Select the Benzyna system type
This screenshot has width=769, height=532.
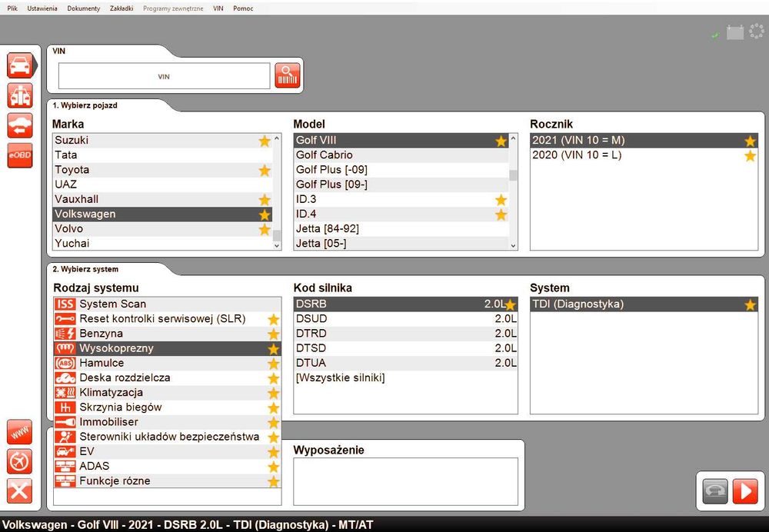pos(167,334)
